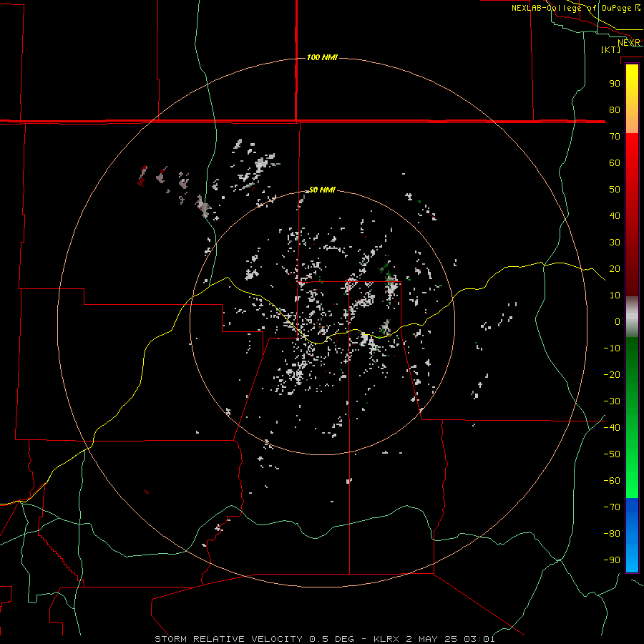Click the 0 value on the velocity scale

point(618,321)
